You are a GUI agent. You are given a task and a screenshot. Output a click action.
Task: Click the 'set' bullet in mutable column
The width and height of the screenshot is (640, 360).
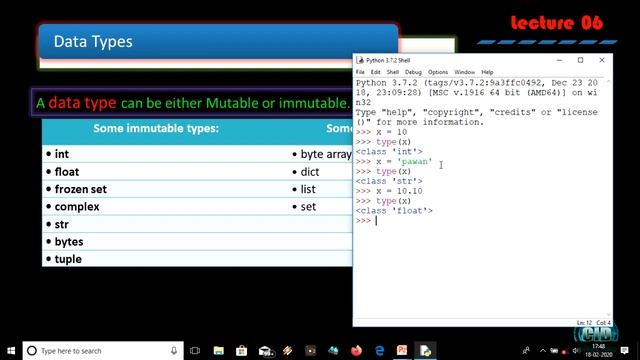click(x=304, y=207)
